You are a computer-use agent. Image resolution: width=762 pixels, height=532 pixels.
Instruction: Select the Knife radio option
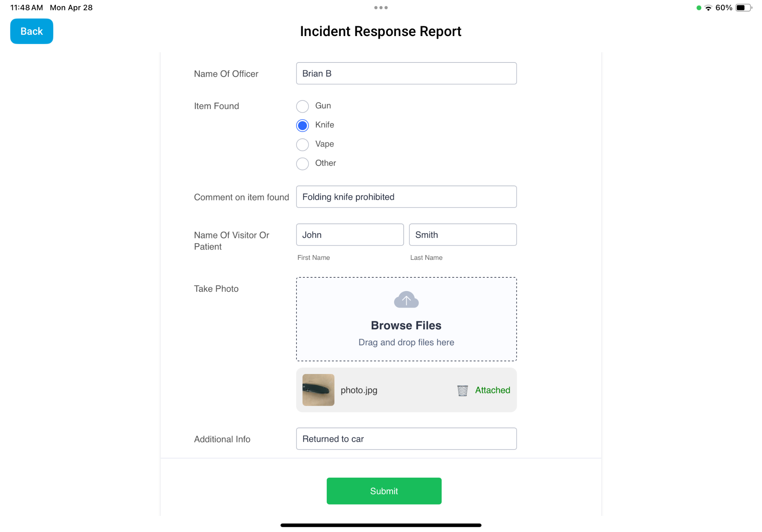[x=302, y=126]
